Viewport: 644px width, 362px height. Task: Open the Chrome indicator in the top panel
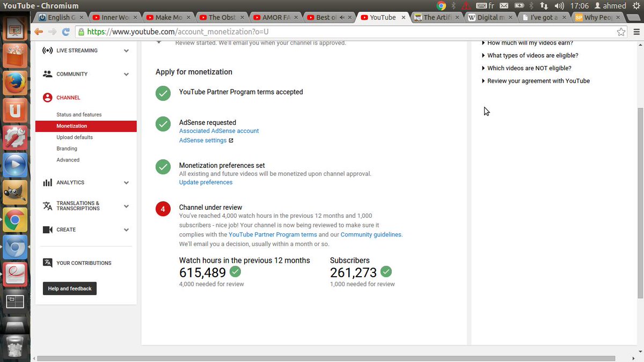click(x=442, y=6)
